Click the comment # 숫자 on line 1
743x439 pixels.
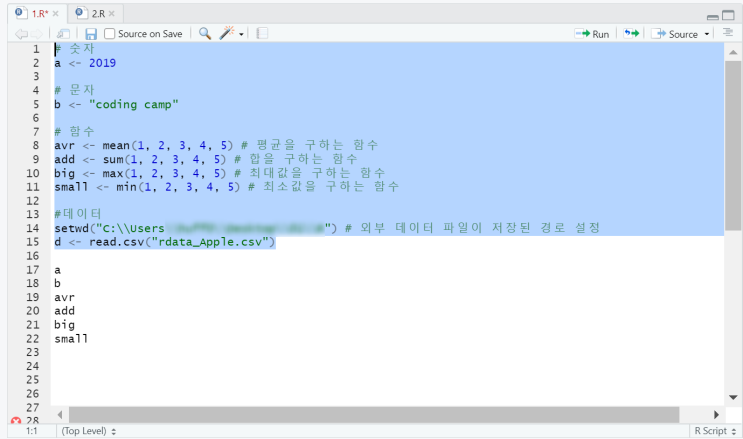click(x=75, y=49)
